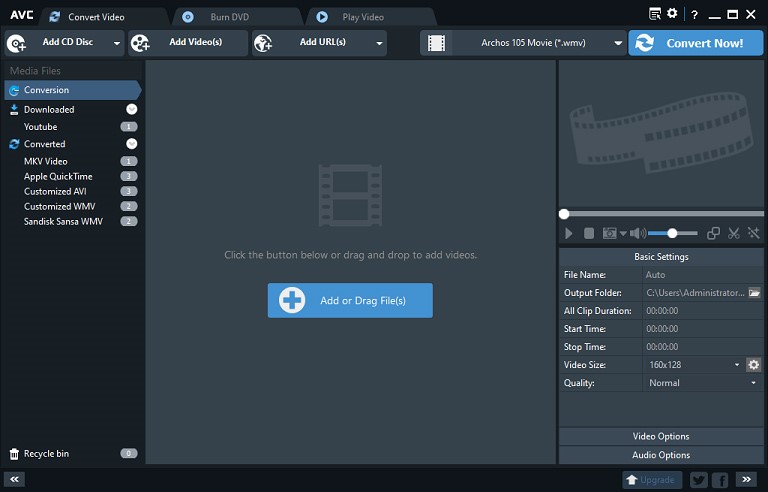This screenshot has width=768, height=492.
Task: Click the output profile film strip icon
Action: 436,43
